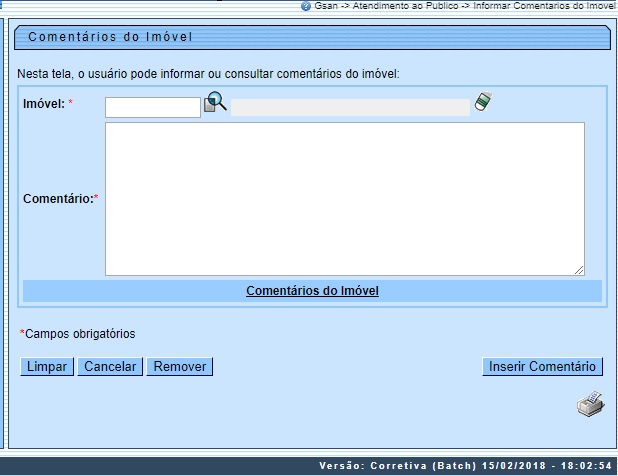Screen dimensions: 618x476
Task: Click the grey Imóvel description field
Action: pyautogui.click(x=350, y=107)
